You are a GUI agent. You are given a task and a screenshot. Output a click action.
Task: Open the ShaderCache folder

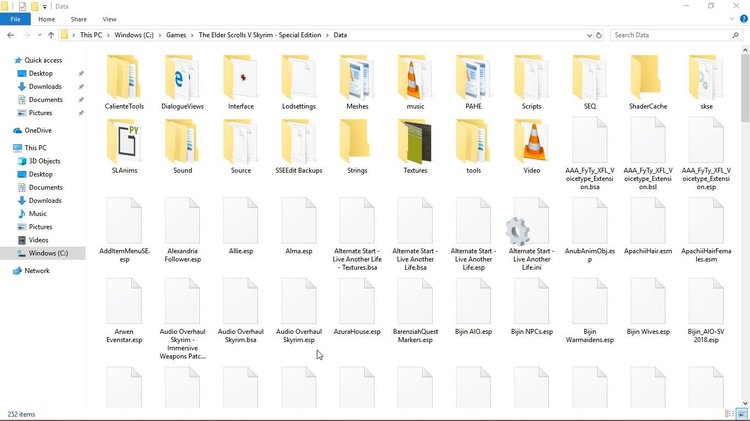[648, 82]
